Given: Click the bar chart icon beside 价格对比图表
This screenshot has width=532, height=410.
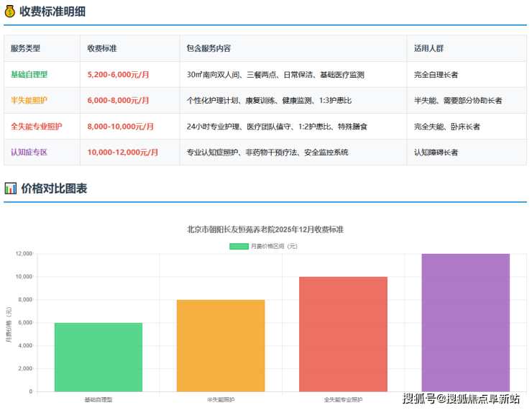Looking at the screenshot, I should 10,188.
